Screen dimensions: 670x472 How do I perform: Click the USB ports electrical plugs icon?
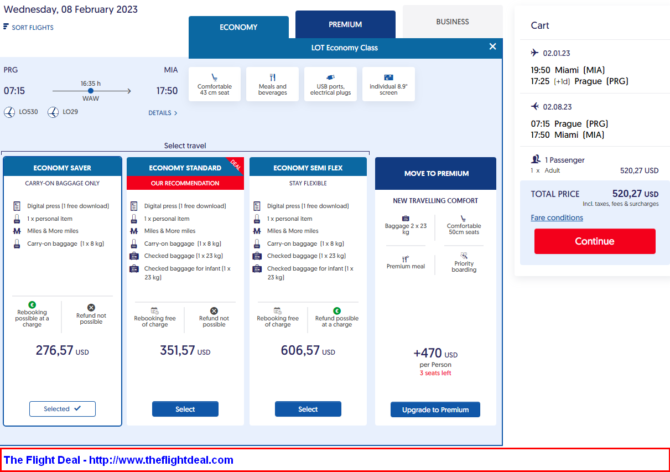[330, 77]
